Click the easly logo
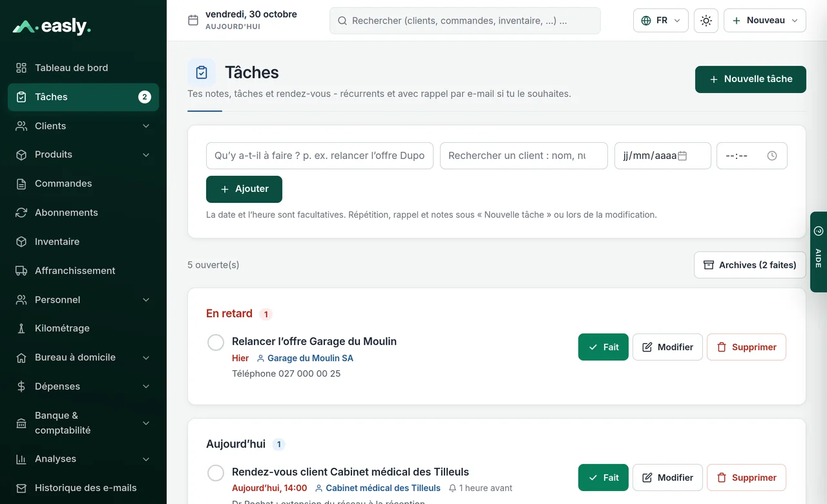 (x=52, y=26)
